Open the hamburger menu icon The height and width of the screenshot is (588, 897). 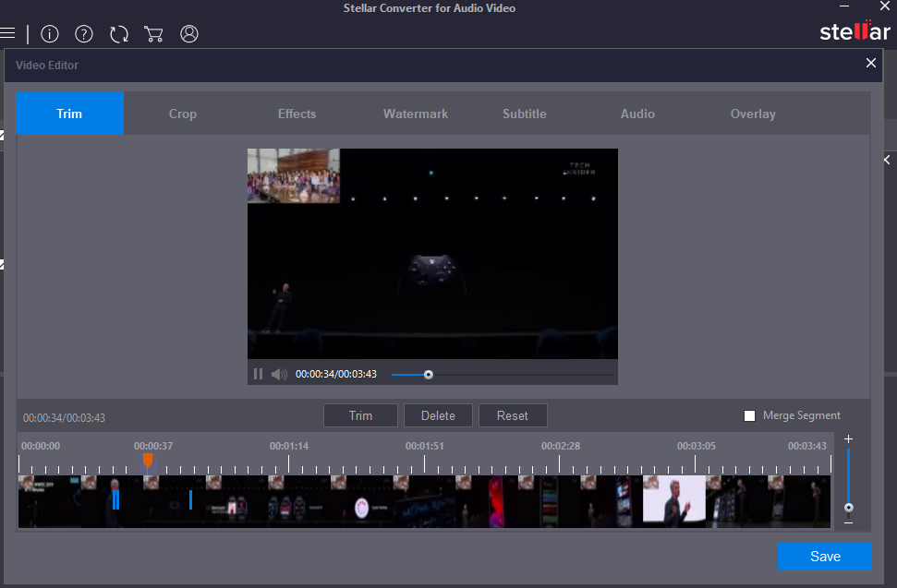(8, 33)
